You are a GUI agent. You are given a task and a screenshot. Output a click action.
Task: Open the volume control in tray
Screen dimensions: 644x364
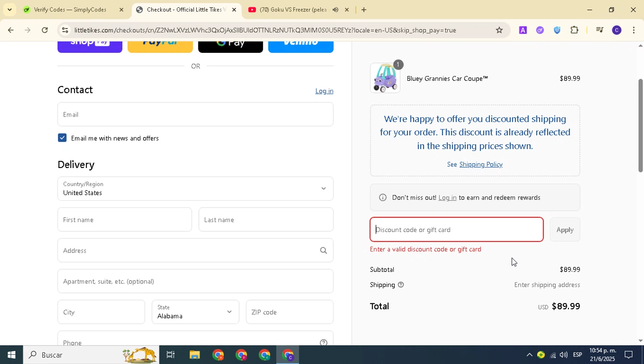pyautogui.click(x=564, y=355)
